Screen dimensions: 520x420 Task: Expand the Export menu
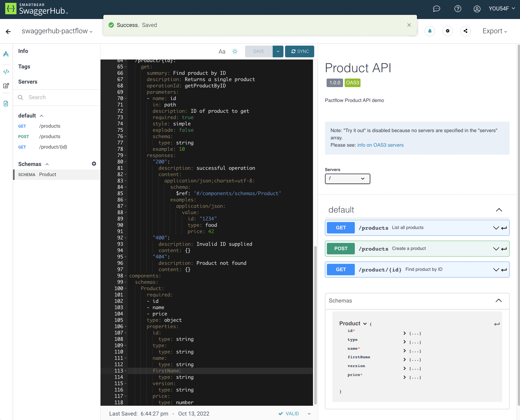point(494,31)
